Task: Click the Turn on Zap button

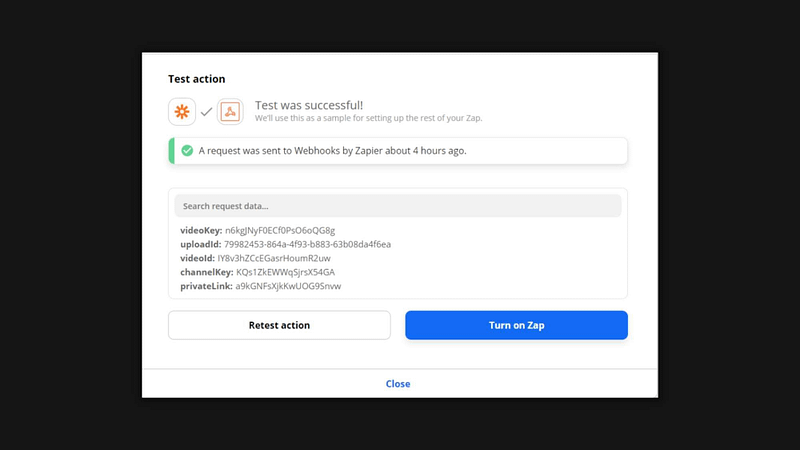Action: (516, 325)
